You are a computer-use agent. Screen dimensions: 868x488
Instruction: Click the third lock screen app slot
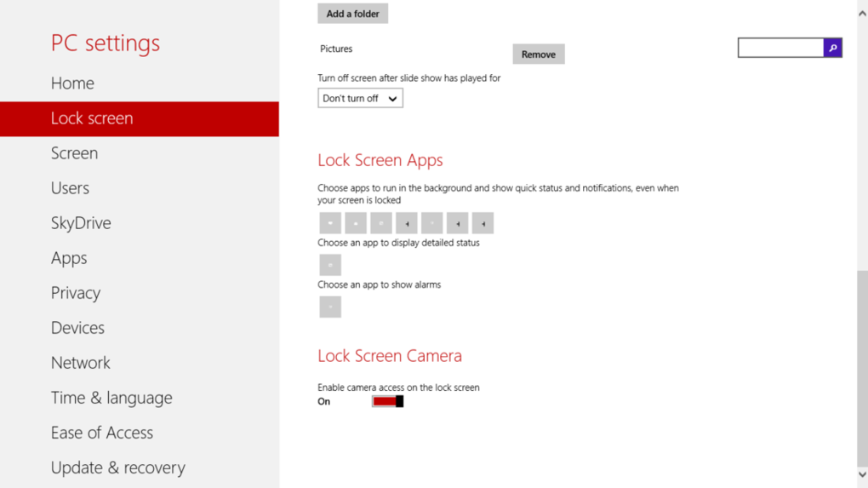[381, 223]
